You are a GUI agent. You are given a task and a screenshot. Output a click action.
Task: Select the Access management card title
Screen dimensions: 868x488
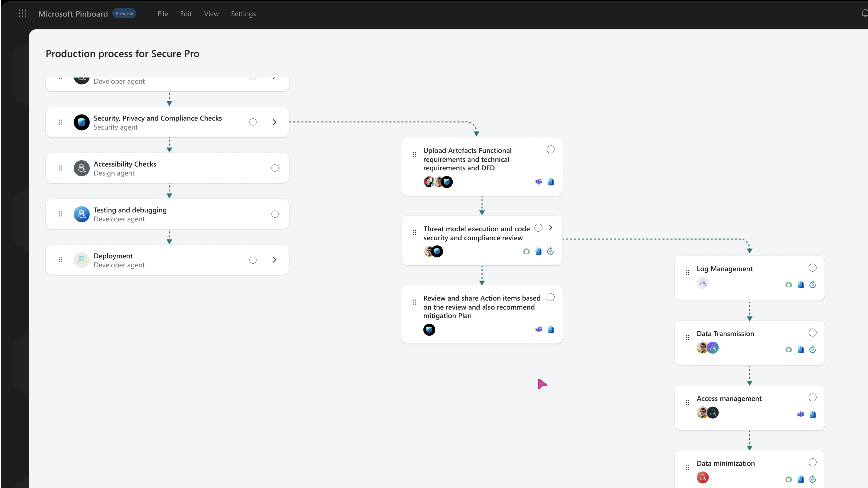point(729,399)
